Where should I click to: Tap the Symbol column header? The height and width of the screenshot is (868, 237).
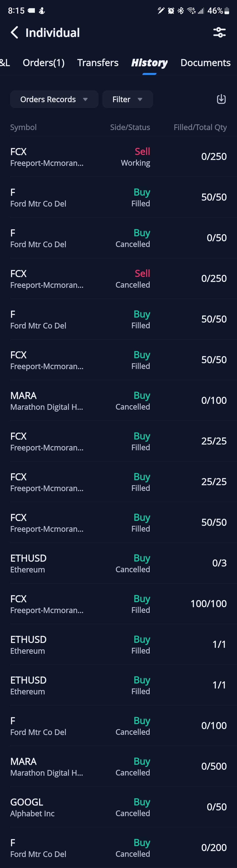point(23,127)
